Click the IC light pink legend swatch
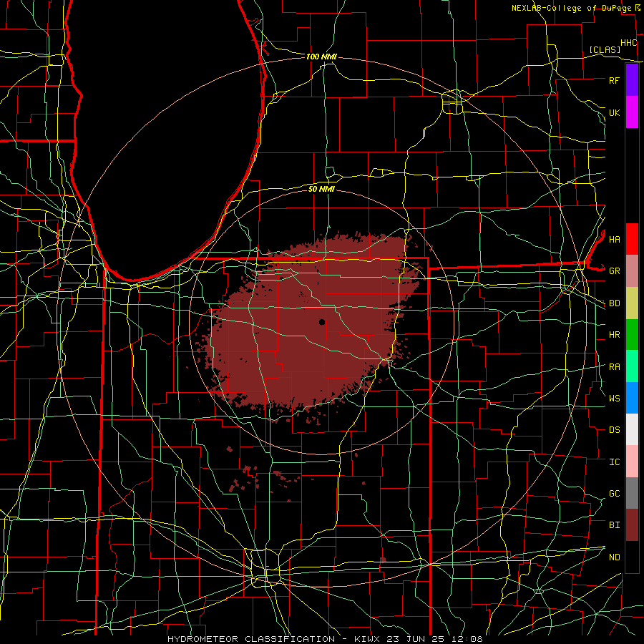This screenshot has width=644, height=644. (x=632, y=462)
